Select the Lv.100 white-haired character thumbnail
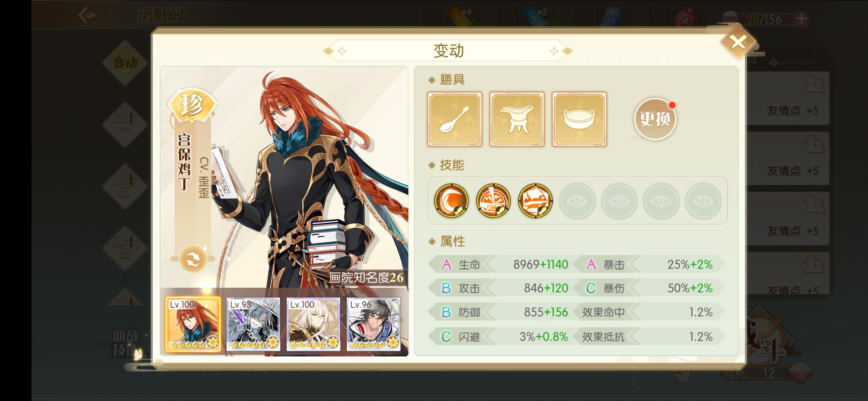Screen dimensions: 868x401 pyautogui.click(x=313, y=324)
